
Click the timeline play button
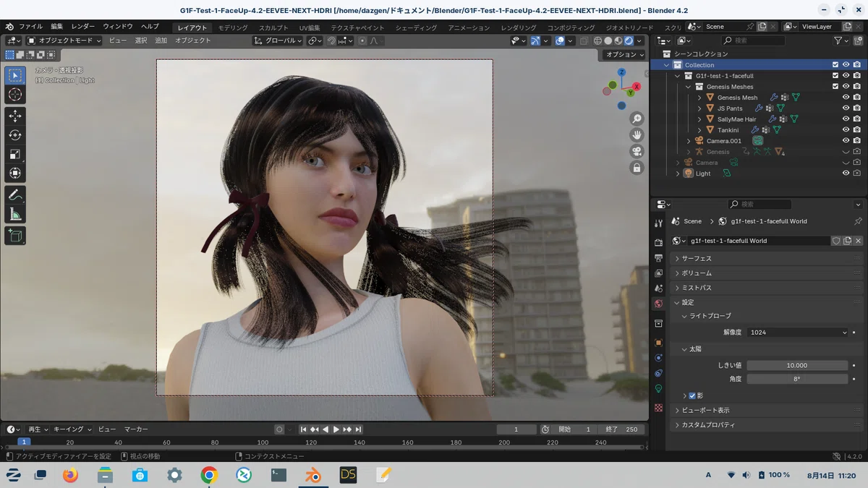click(336, 429)
